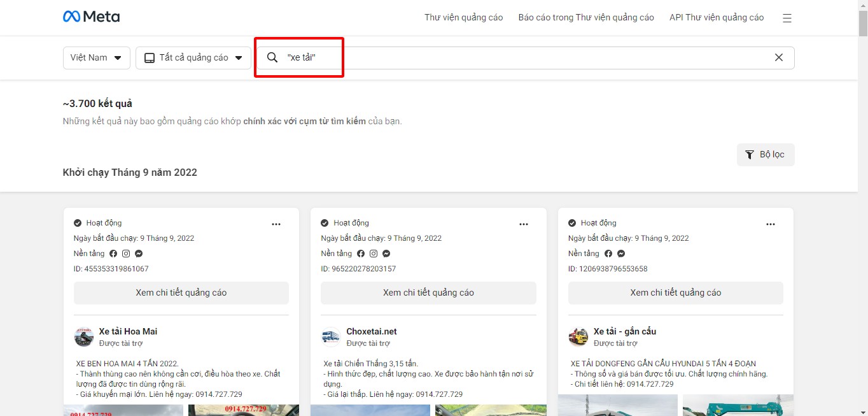This screenshot has height=416, width=868.
Task: Click the search magnifier icon
Action: click(x=272, y=57)
